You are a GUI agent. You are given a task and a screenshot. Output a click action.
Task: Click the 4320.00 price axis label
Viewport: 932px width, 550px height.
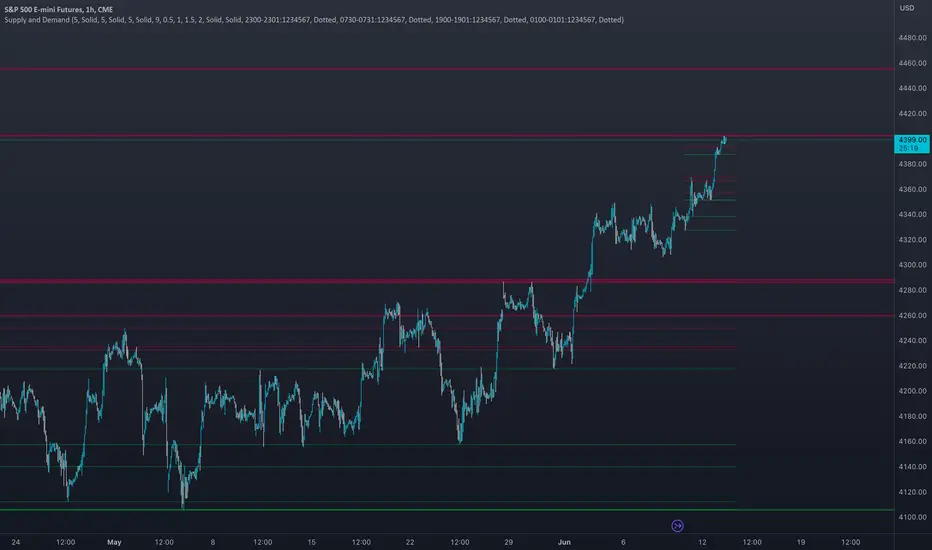pos(912,240)
